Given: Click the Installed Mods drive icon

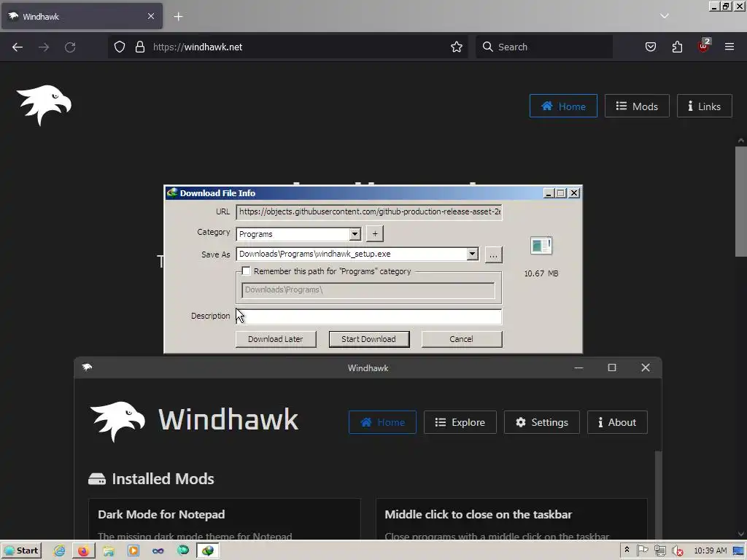Looking at the screenshot, I should (97, 479).
